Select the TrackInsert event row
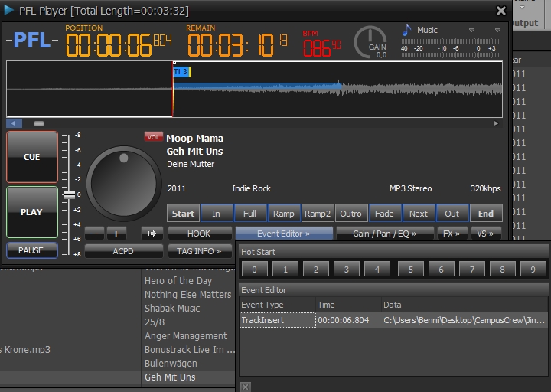 click(x=393, y=320)
